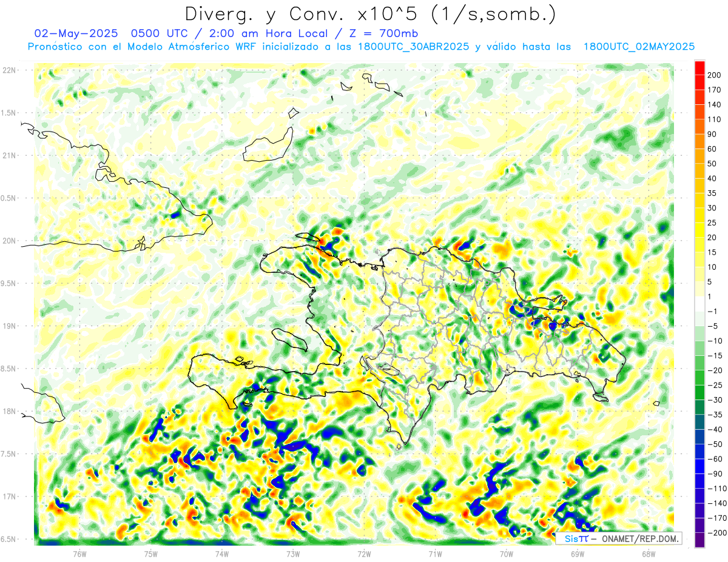
Task: Click the latitude axis label '1.5N'
Action: pos(9,113)
